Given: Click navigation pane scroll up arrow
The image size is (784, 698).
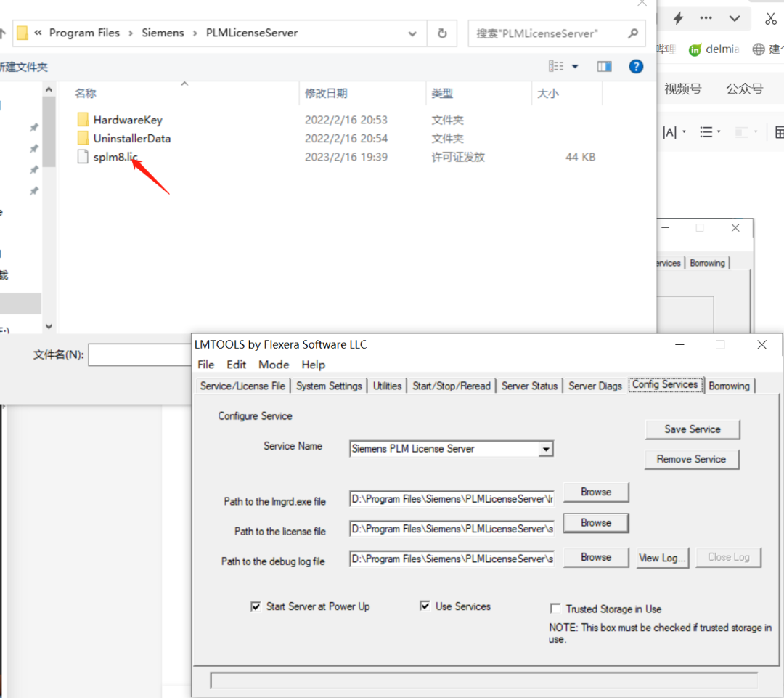Looking at the screenshot, I should 49,89.
